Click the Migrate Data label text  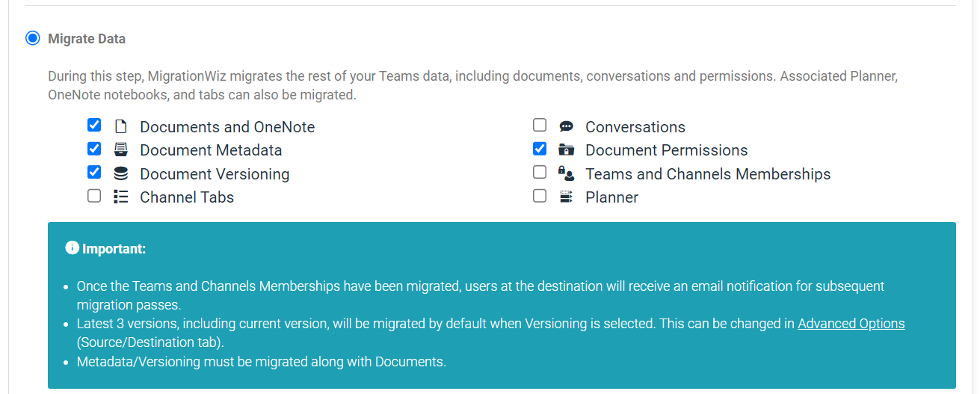tap(87, 39)
